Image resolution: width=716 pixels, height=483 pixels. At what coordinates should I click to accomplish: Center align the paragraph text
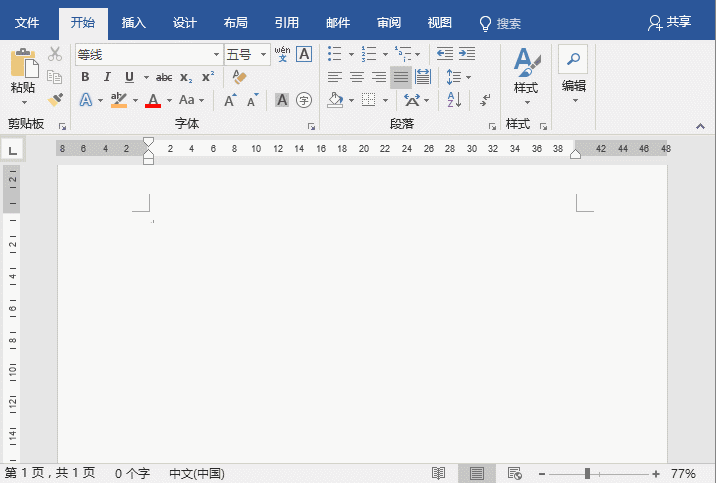click(x=357, y=77)
